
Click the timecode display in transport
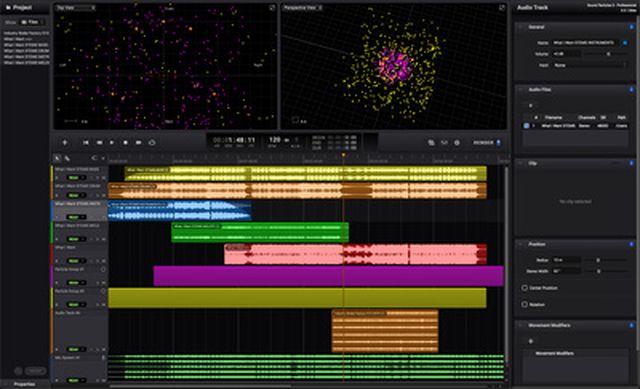coord(234,140)
